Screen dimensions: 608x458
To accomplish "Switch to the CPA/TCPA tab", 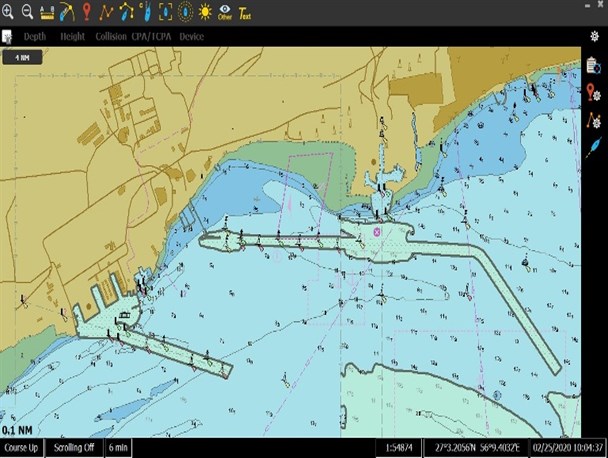I will pos(151,37).
